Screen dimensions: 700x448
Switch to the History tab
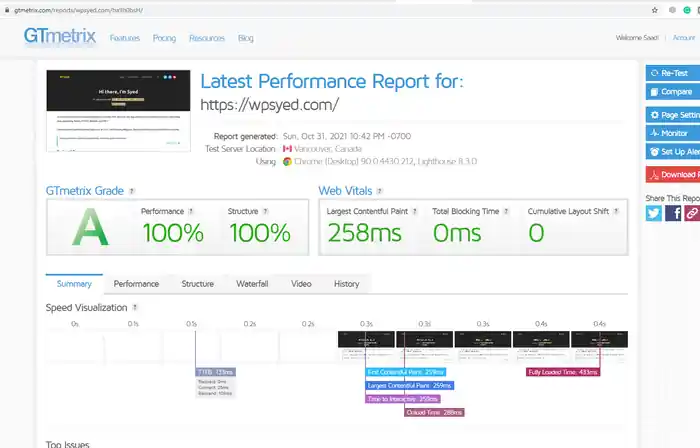pos(346,284)
